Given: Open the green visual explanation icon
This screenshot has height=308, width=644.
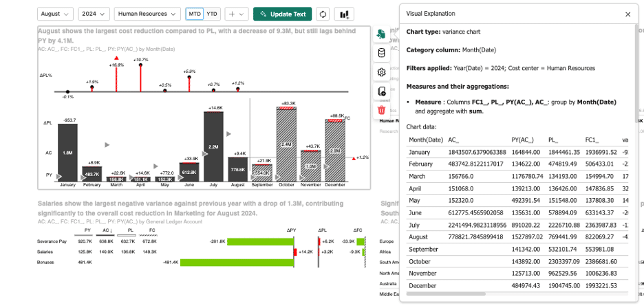Looking at the screenshot, I should pyautogui.click(x=382, y=34).
